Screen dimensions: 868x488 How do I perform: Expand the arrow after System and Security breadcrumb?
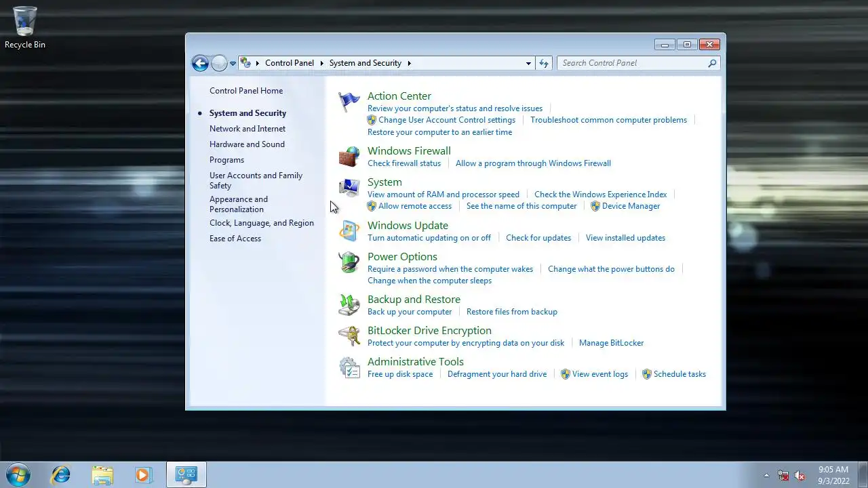409,63
